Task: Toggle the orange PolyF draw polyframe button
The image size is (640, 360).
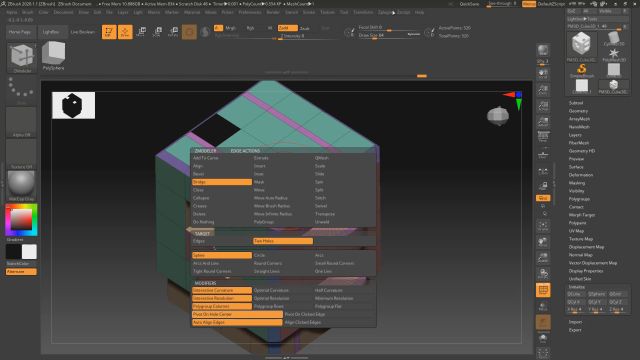Action: [543, 290]
